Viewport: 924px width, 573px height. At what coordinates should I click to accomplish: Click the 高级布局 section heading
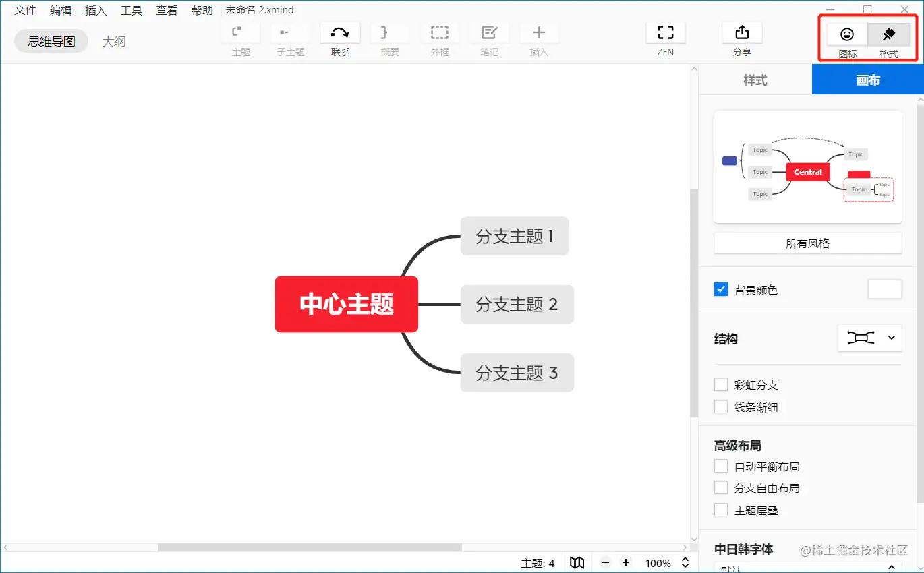coord(738,446)
